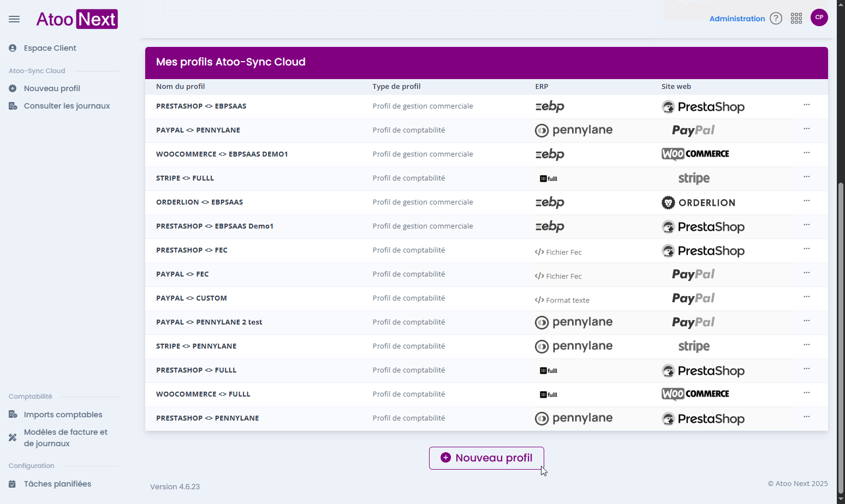
Task: Click the stripe logo in STRIPE <> FULLL row
Action: [694, 178]
